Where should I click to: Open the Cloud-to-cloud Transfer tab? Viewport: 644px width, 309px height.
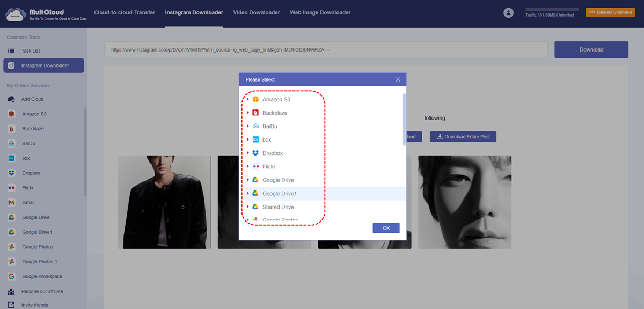click(125, 12)
